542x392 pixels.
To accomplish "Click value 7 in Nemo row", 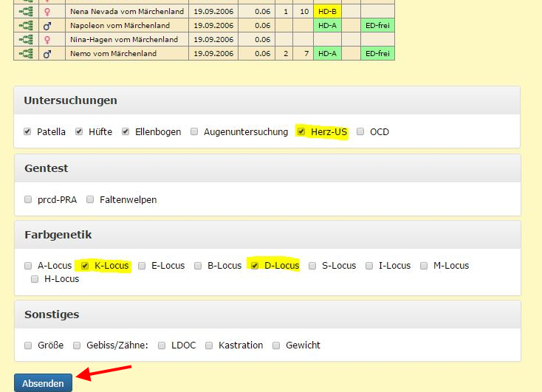I will [306, 54].
